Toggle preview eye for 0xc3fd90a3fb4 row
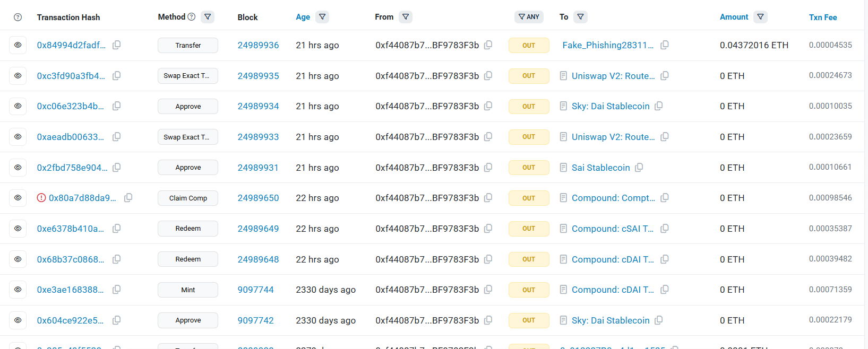Screen dimensions: 868x349 click(x=18, y=76)
